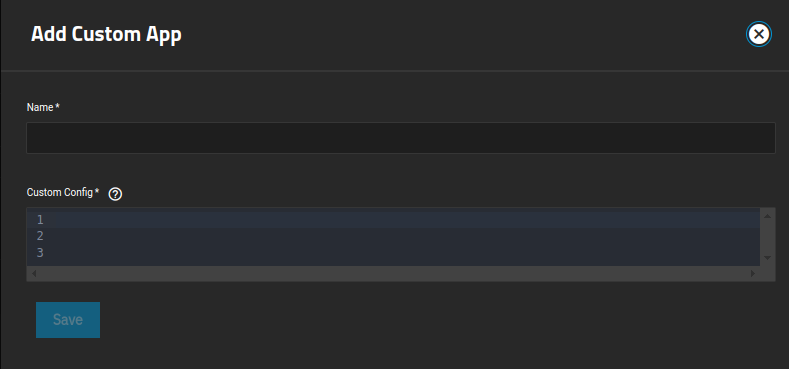The height and width of the screenshot is (370, 789).
Task: Click the Custom Config label text
Action: (59, 192)
